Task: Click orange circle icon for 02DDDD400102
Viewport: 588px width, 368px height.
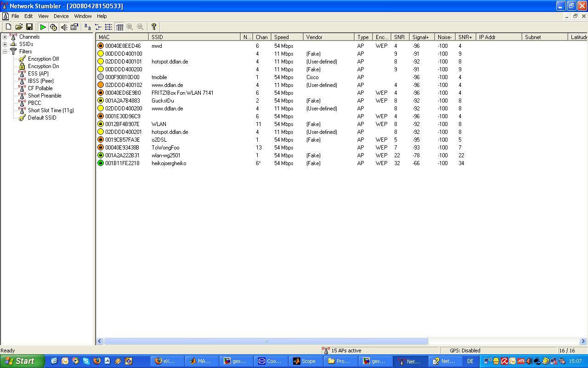Action: tap(101, 85)
